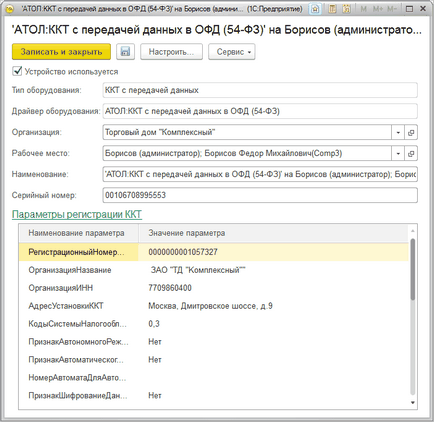The image size is (434, 422).
Task: Open the Рабочее место record with open icon
Action: coord(411,154)
